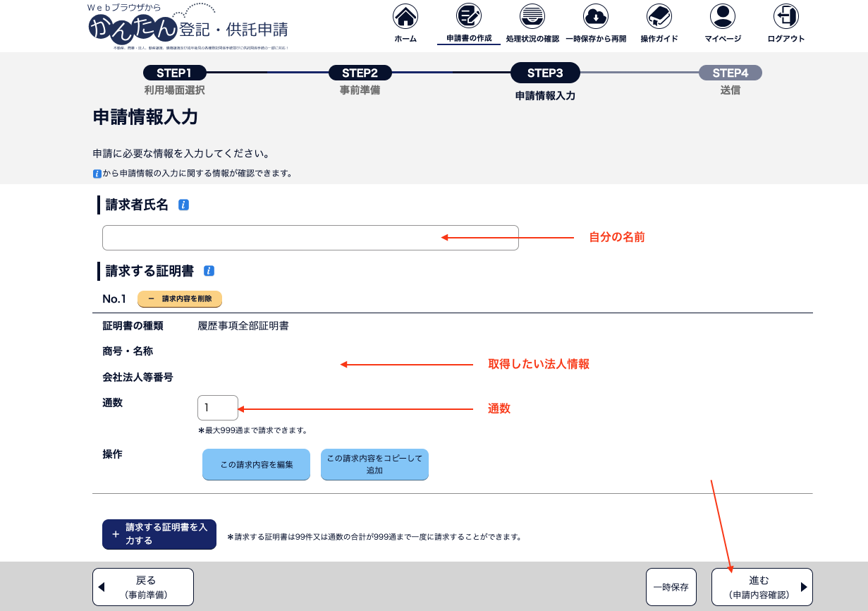Click the Home (ホーム) house icon

coord(405,16)
